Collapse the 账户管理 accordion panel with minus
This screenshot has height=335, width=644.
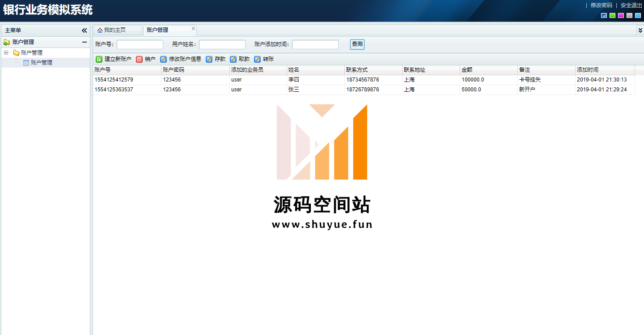point(84,42)
